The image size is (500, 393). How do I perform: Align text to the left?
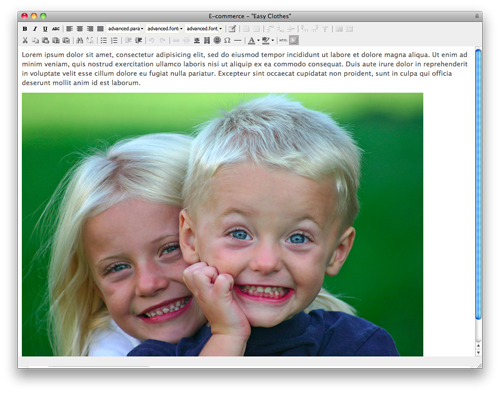69,29
